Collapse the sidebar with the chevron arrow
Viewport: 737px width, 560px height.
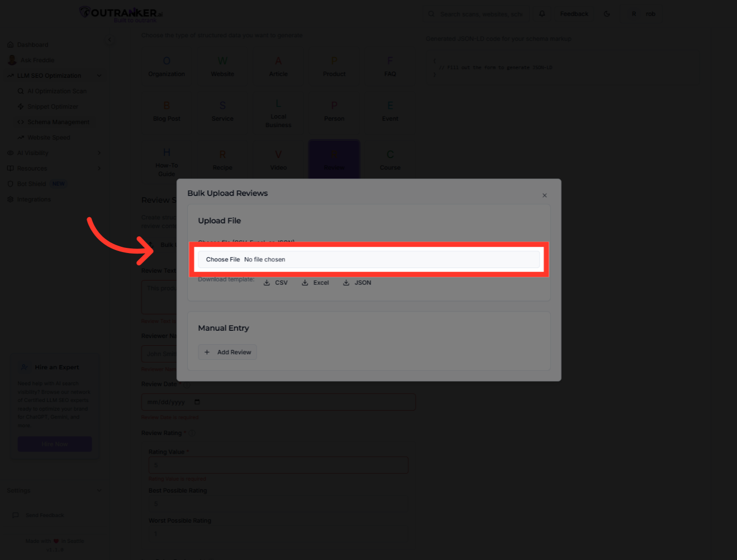point(109,39)
